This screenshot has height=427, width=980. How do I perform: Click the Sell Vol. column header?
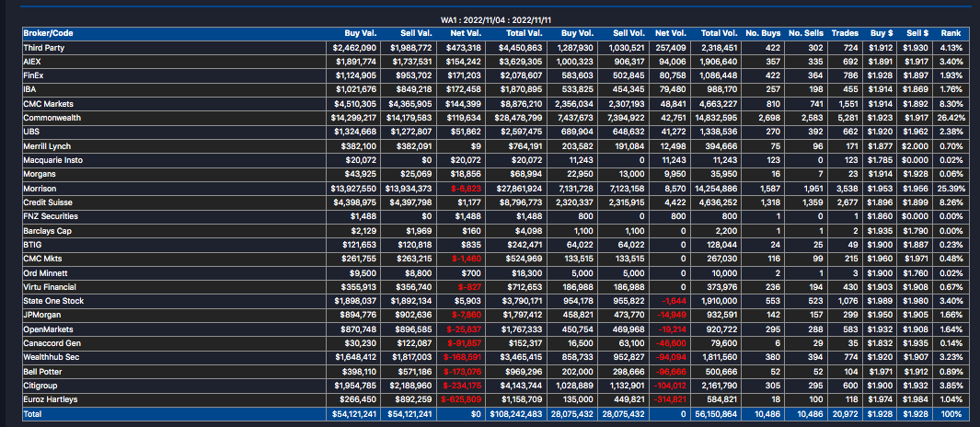[x=628, y=33]
